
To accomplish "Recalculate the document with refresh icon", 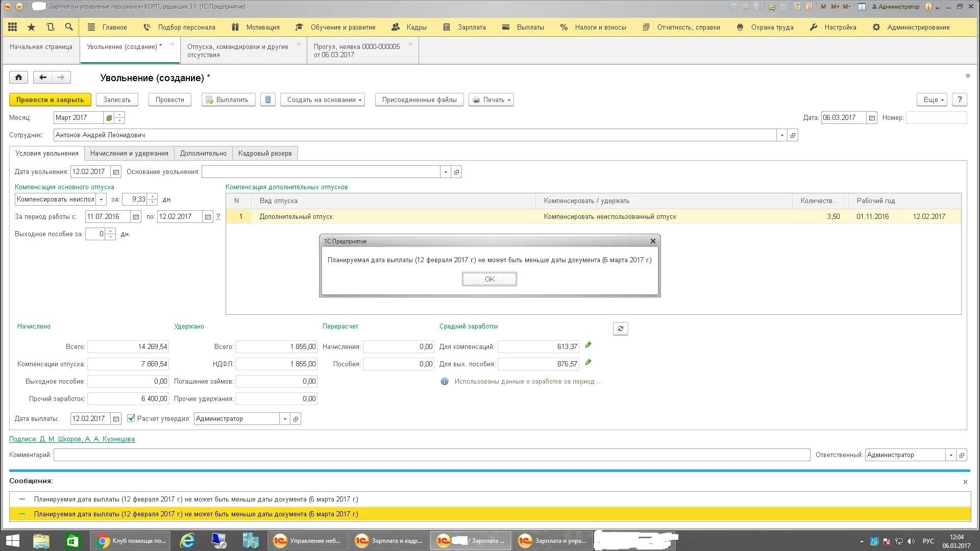I will 620,329.
